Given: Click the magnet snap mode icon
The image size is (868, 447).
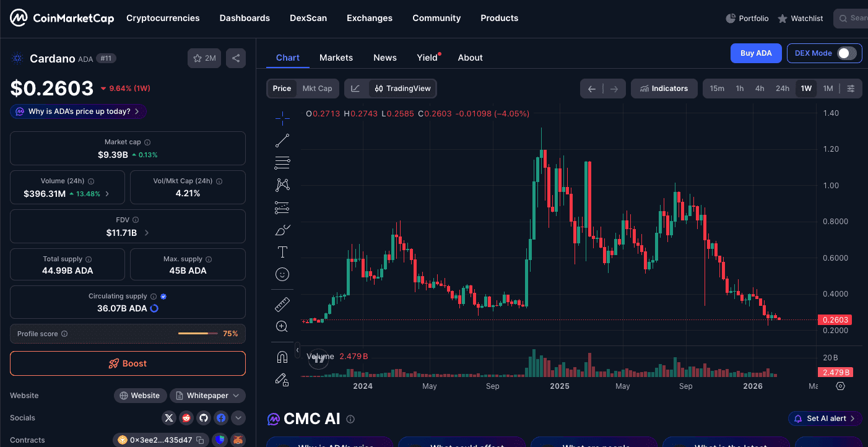Looking at the screenshot, I should click(282, 357).
